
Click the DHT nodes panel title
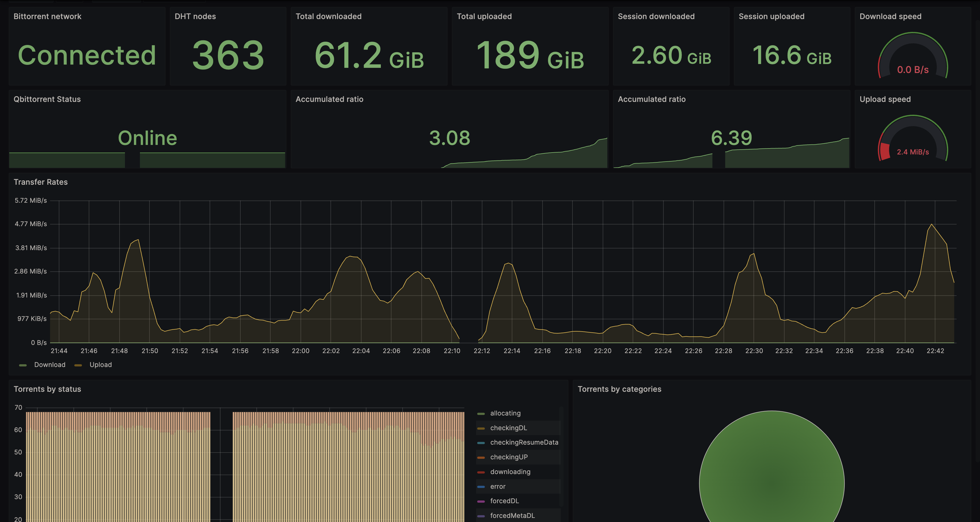point(195,16)
